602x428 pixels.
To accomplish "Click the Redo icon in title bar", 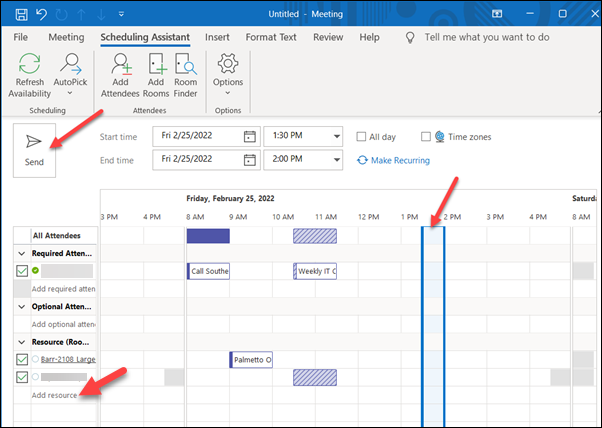I will tap(61, 14).
